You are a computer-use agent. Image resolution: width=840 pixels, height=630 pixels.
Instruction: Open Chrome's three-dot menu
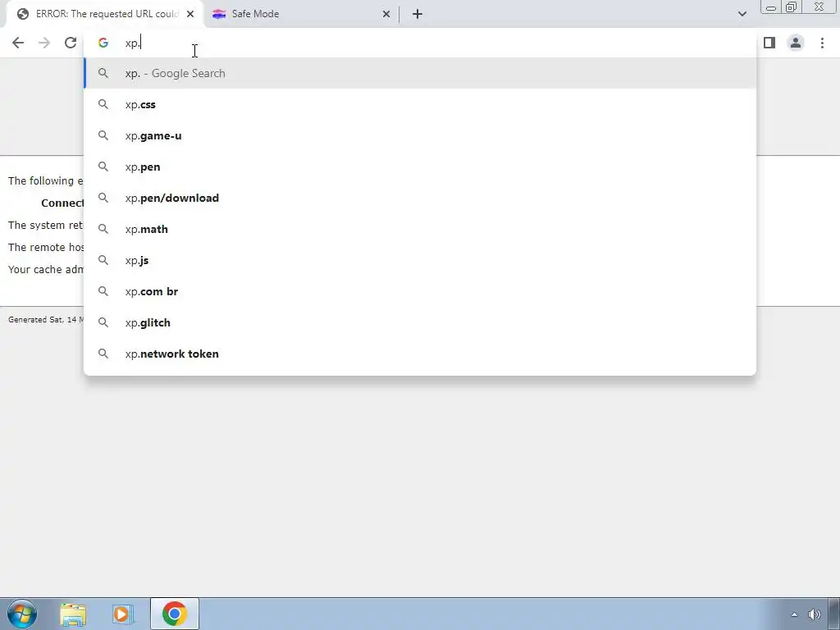point(822,43)
